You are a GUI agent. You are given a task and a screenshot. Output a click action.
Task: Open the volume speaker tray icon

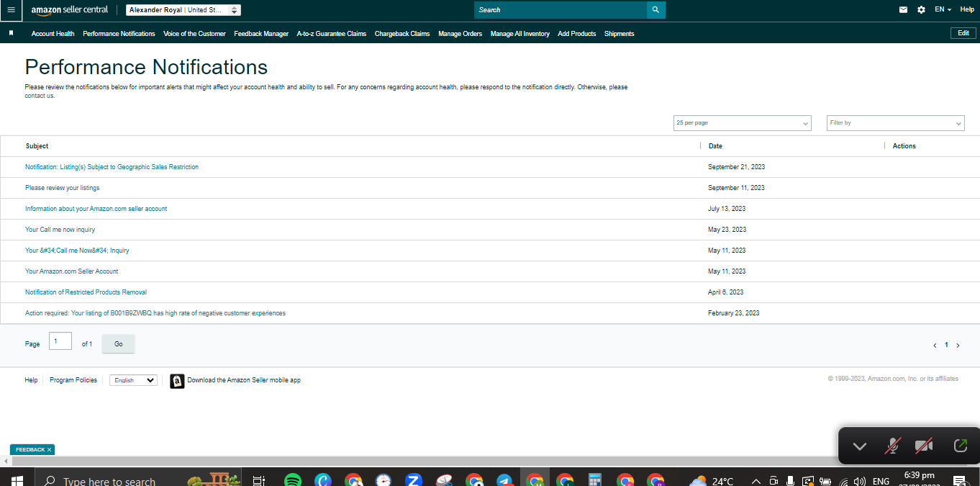[x=859, y=481]
